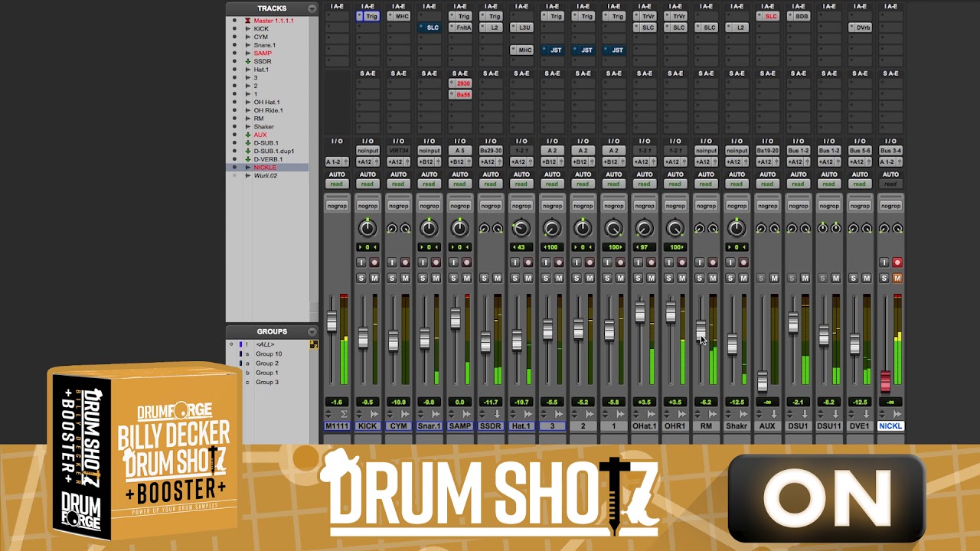Click the master fader sigma icon under M1111
980x551 pixels.
345,414
